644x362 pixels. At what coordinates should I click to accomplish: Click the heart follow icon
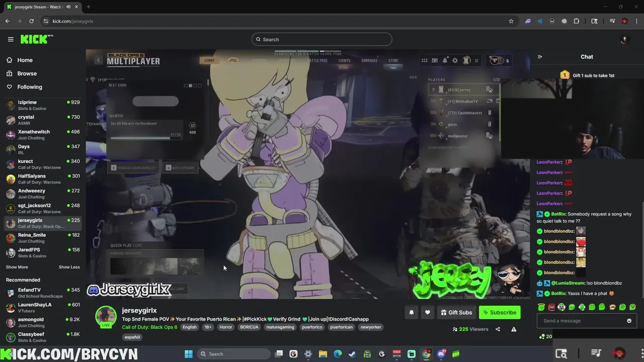coord(427,312)
